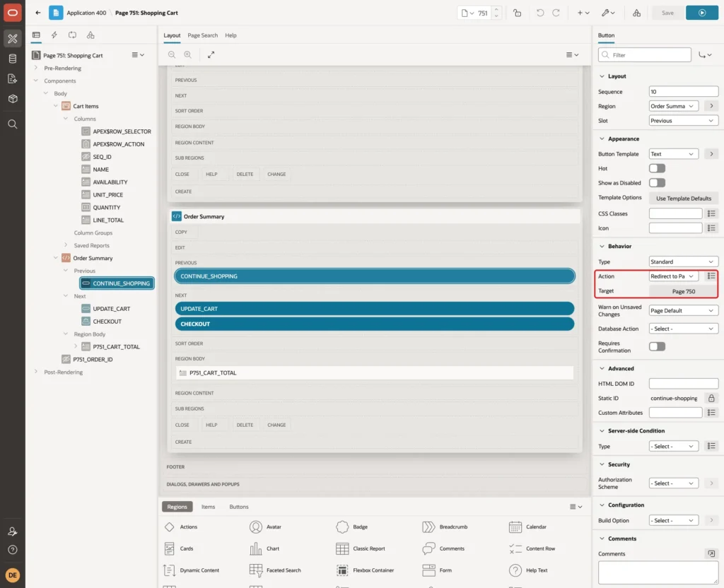Click the Undo arrow in toolbar
Viewport: 724px width, 588px height.
[539, 13]
